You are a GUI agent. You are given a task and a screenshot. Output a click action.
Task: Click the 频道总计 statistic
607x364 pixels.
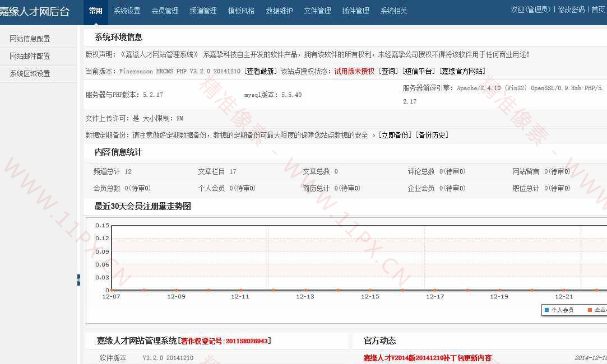(112, 171)
